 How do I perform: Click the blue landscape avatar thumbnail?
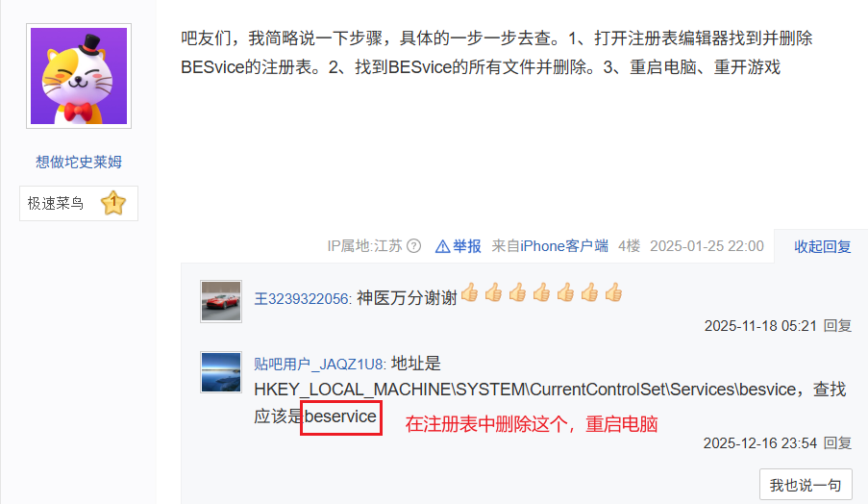click(x=221, y=372)
